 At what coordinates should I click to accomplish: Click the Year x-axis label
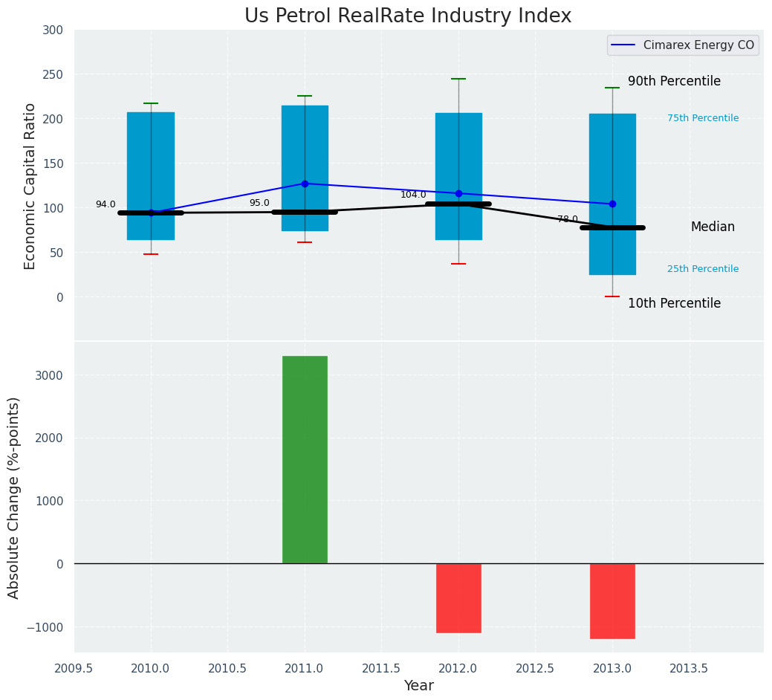pyautogui.click(x=419, y=686)
